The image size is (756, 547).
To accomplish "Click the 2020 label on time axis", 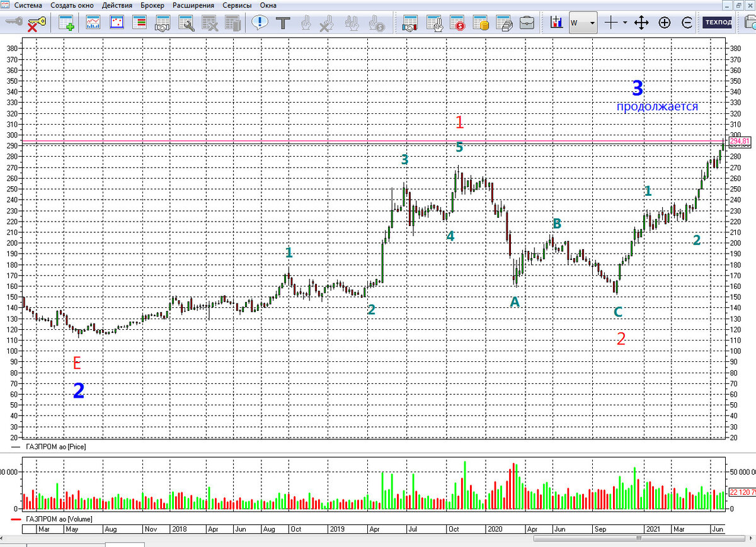I will coord(495,529).
